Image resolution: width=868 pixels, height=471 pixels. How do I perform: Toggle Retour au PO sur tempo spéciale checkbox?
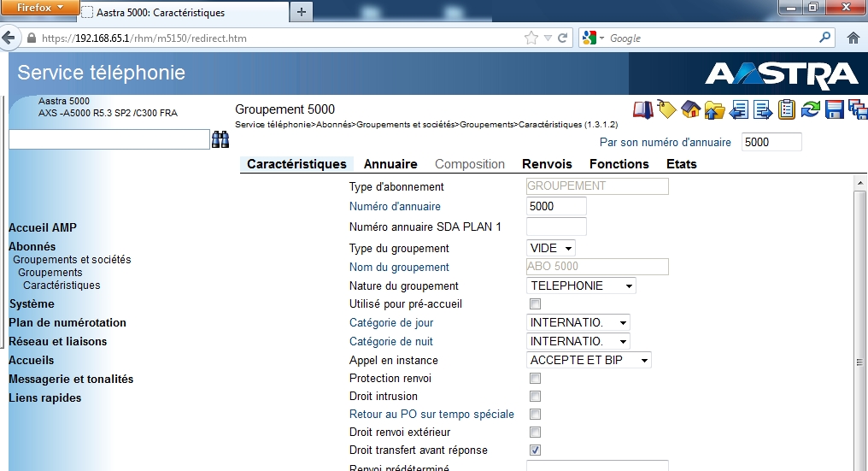(x=535, y=414)
